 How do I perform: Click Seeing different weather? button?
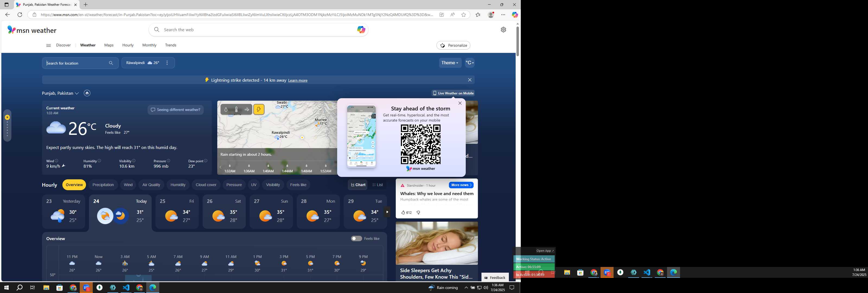(x=175, y=110)
